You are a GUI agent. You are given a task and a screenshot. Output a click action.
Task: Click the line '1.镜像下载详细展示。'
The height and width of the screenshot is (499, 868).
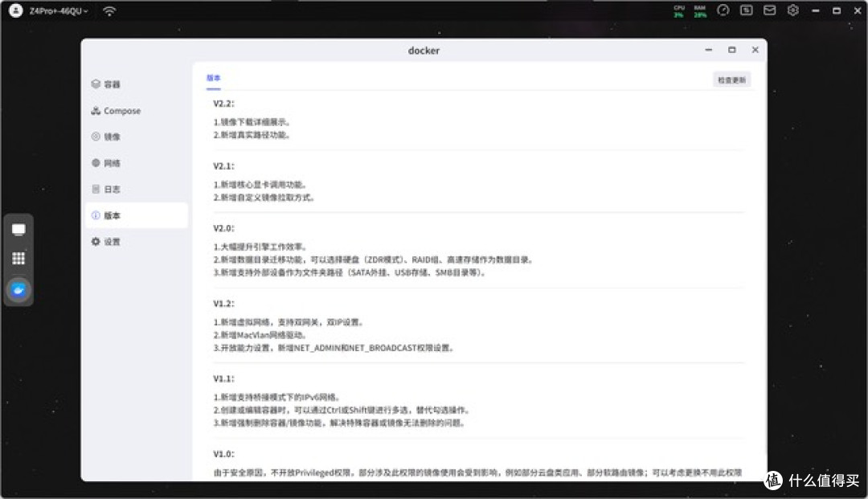click(252, 122)
